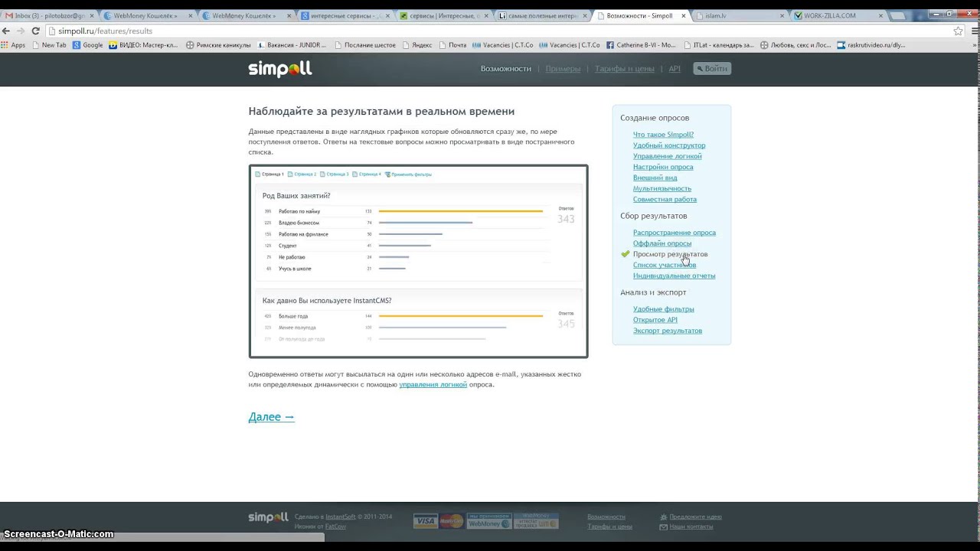
Task: Click the Simpoll logo in the footer
Action: pos(268,518)
